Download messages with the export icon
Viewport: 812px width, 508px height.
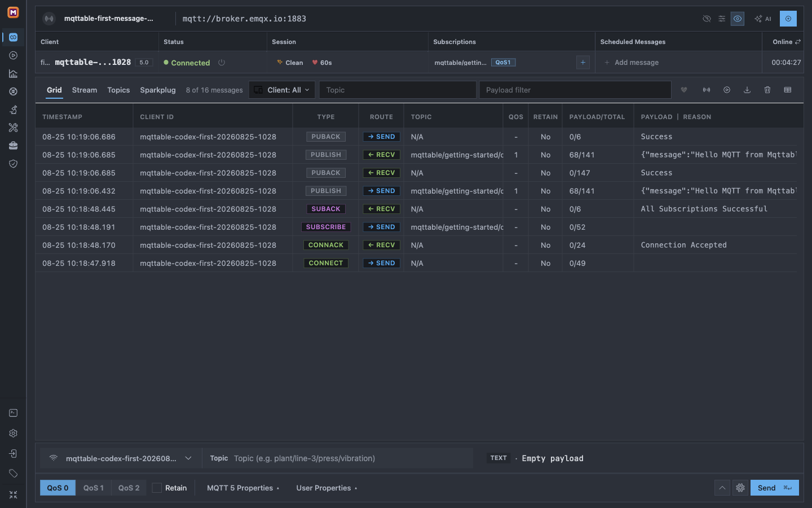point(747,90)
